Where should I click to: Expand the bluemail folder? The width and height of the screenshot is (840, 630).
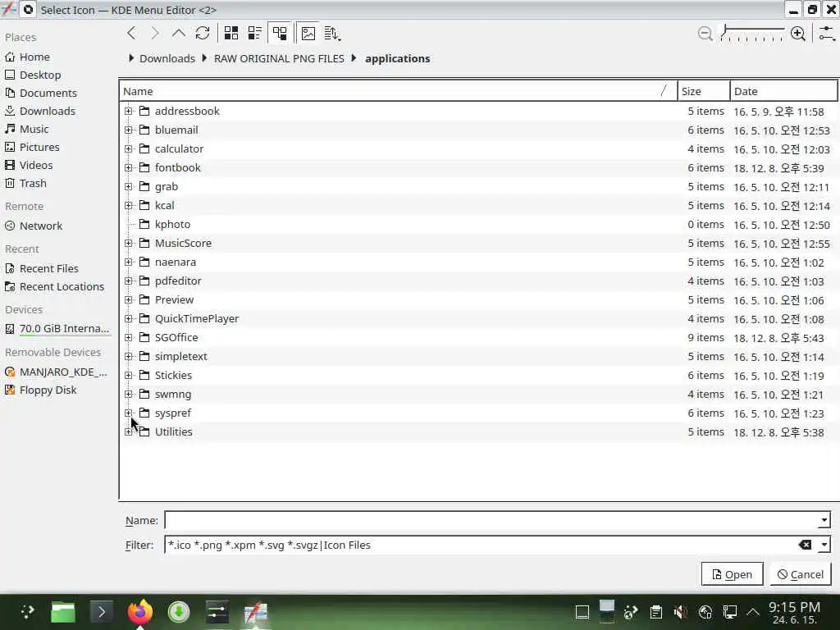click(129, 130)
